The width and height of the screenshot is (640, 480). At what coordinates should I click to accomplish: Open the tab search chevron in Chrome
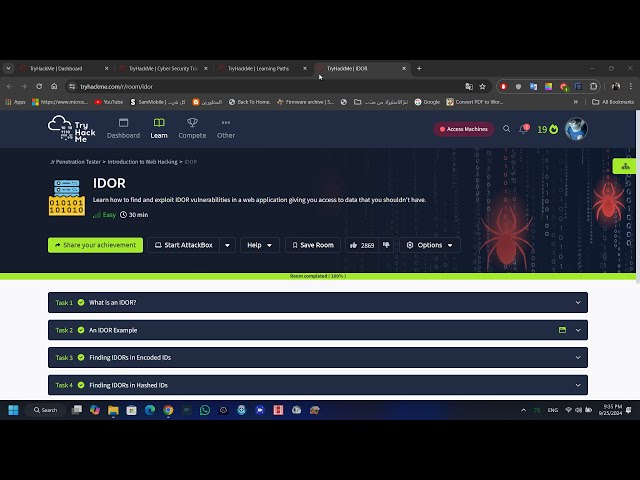(x=8, y=69)
